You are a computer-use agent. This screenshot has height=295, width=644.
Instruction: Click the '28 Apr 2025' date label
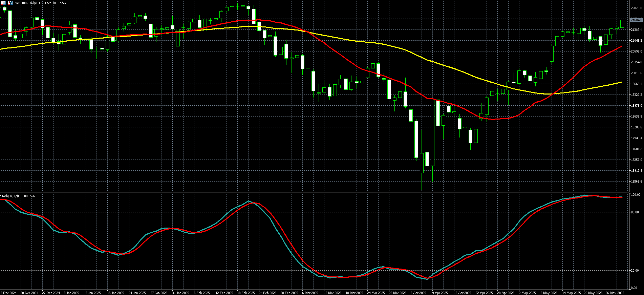tap(506, 293)
